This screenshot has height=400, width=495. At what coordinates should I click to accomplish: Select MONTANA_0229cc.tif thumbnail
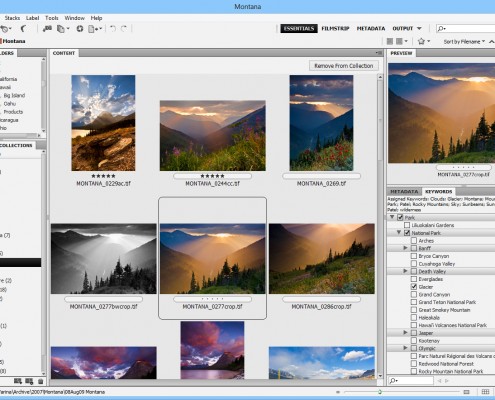point(103,123)
